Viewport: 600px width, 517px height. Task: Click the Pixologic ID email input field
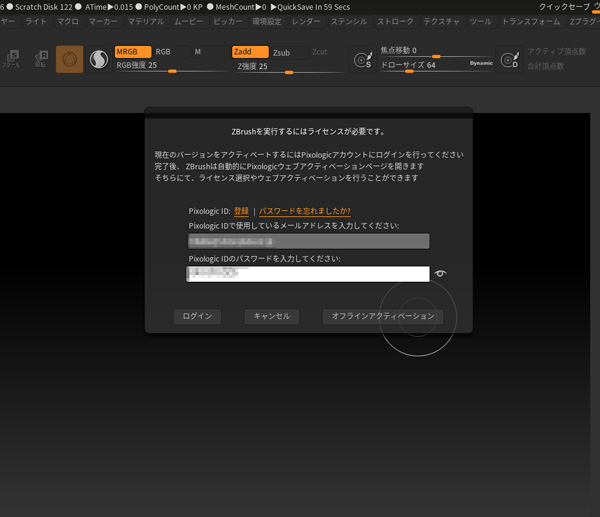[308, 241]
